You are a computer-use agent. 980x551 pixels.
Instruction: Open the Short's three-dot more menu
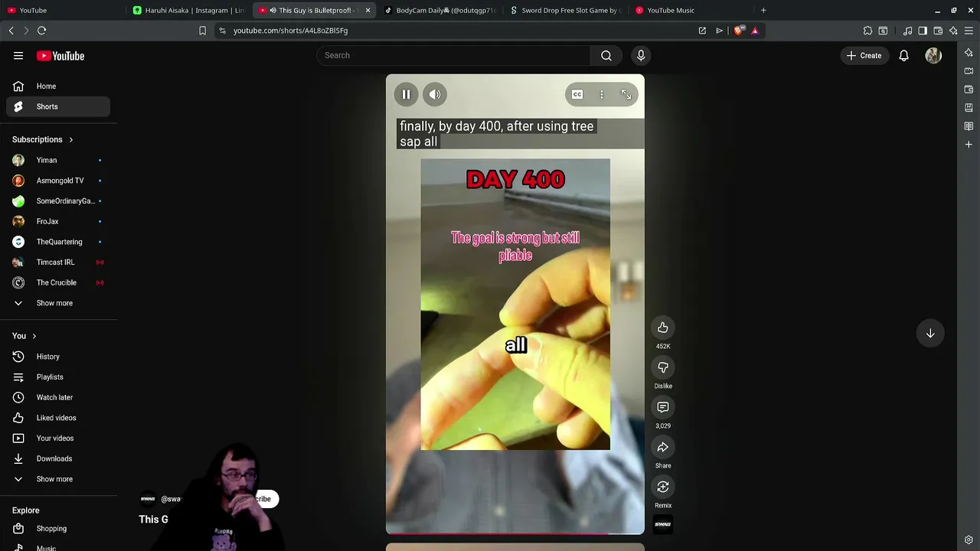602,94
